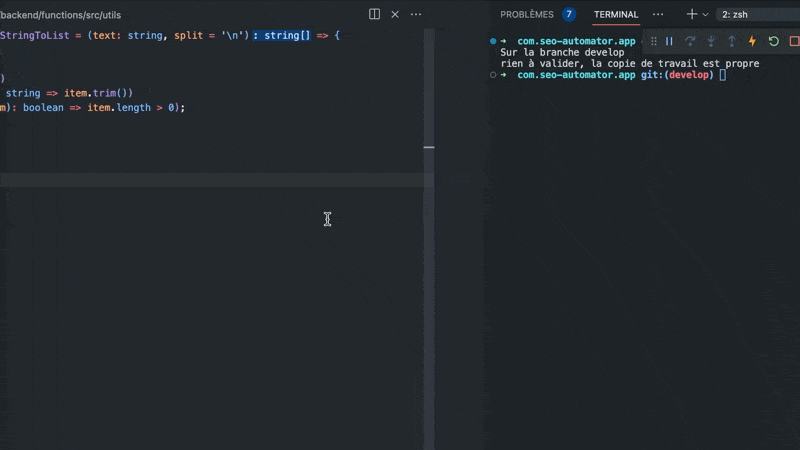The height and width of the screenshot is (450, 800).
Task: Click the blue command decoration dot
Action: tap(493, 41)
